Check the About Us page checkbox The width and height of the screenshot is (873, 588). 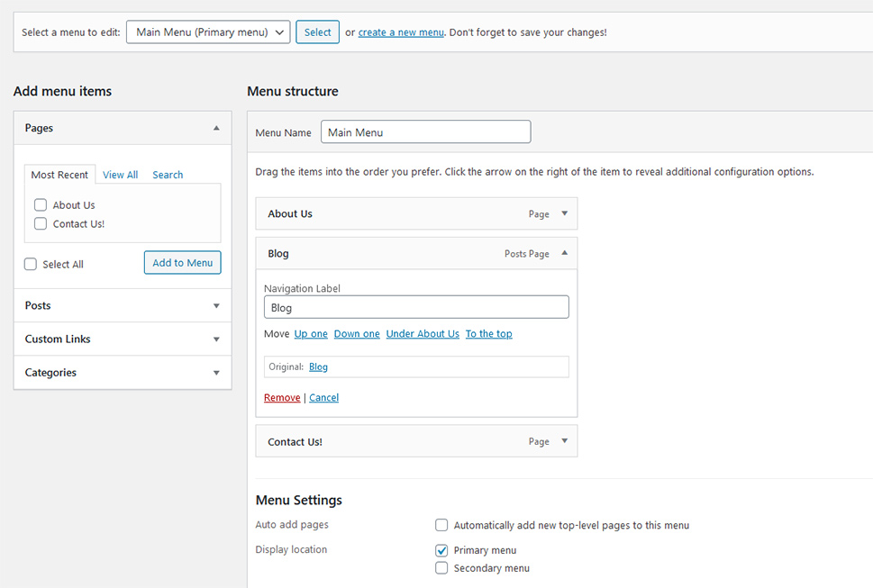pos(41,204)
